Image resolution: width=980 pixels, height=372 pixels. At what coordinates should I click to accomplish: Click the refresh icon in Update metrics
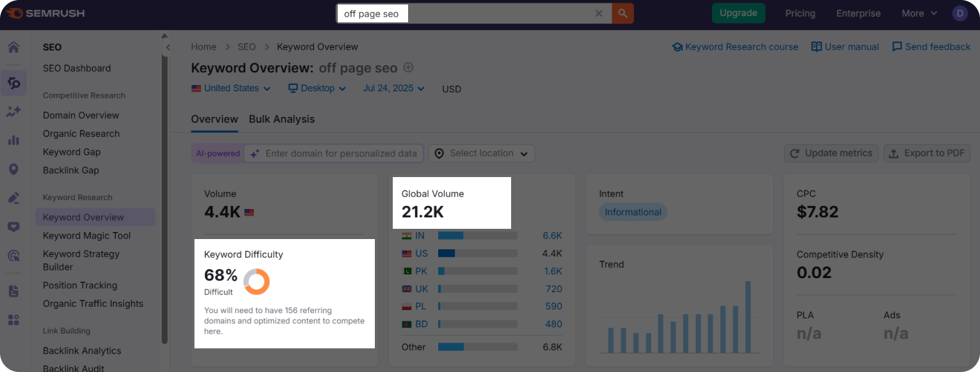(795, 153)
